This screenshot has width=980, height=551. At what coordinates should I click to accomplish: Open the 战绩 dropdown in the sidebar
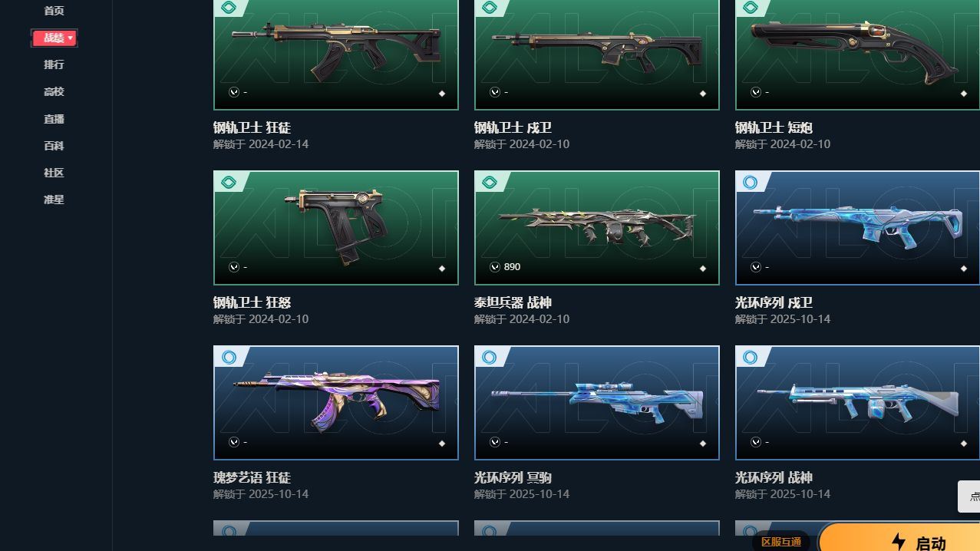click(x=54, y=38)
